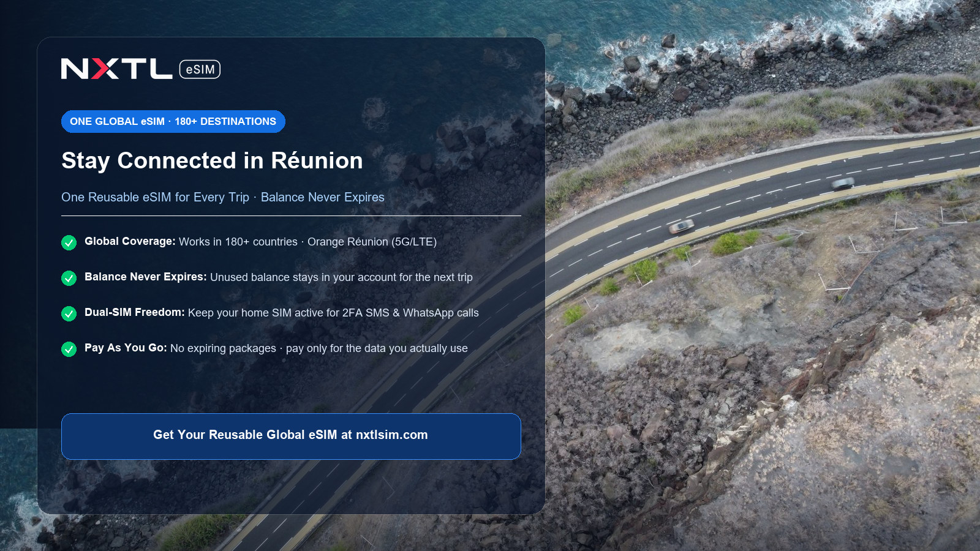Click the Dual-SIM Freedom label
The height and width of the screenshot is (551, 980).
point(135,312)
